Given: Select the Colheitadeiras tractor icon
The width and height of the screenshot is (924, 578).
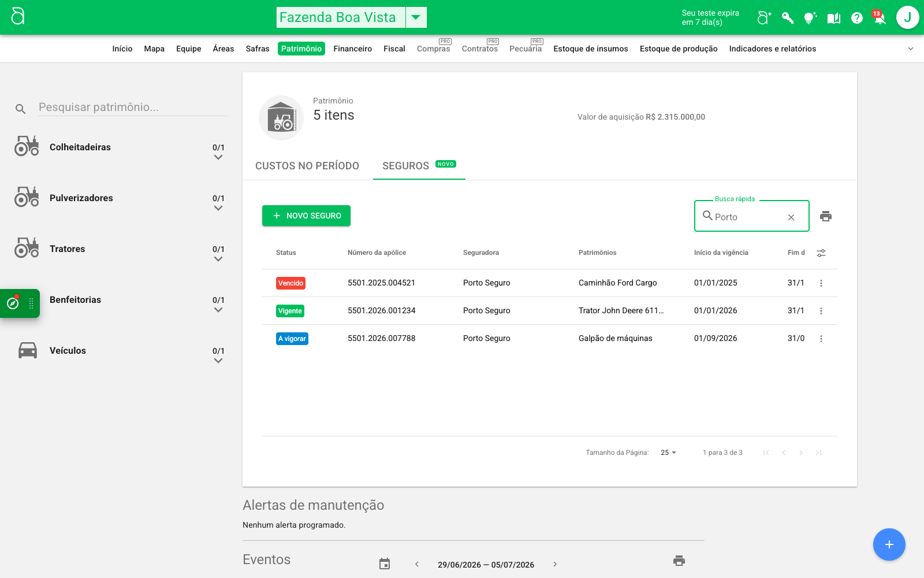Looking at the screenshot, I should (x=27, y=147).
